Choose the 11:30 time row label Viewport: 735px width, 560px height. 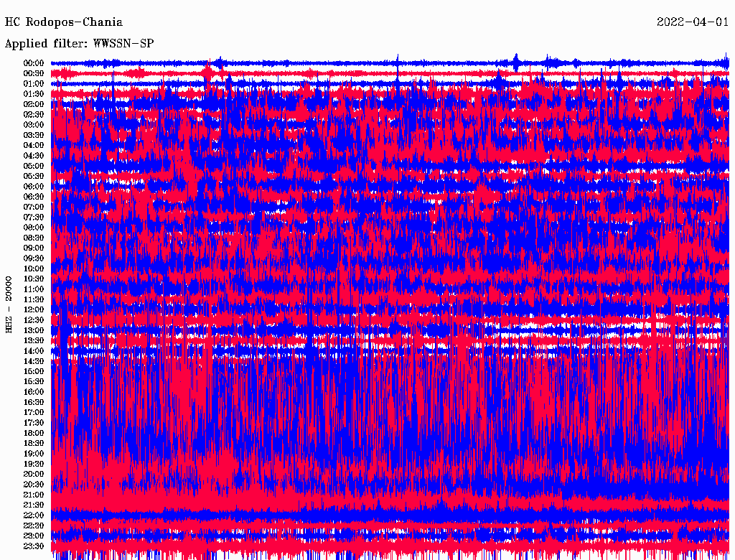(x=34, y=299)
